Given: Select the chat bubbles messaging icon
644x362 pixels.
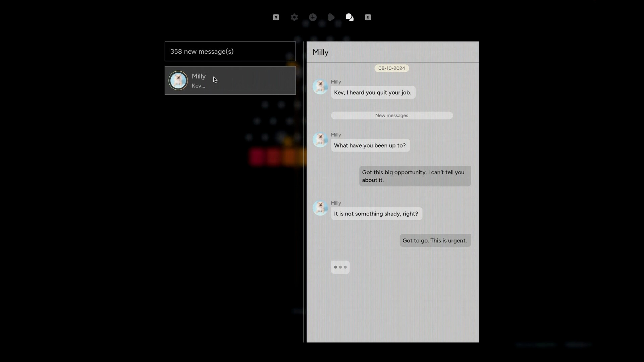Looking at the screenshot, I should tap(350, 17).
